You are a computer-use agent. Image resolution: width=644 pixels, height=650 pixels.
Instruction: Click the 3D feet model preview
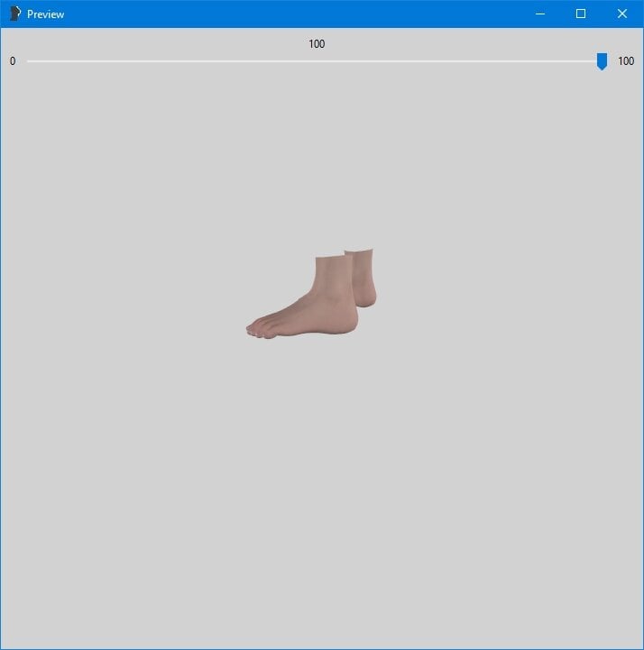[x=311, y=294]
